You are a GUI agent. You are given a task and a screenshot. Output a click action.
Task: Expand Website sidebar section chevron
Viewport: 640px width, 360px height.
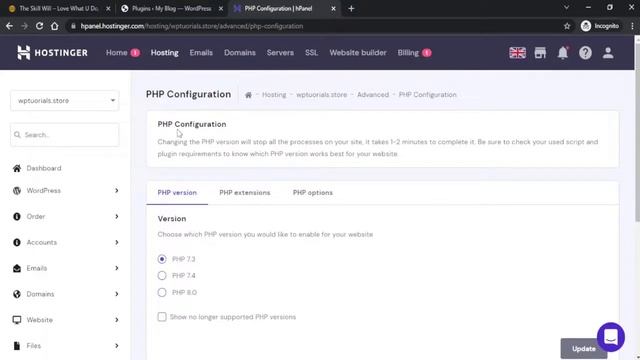pyautogui.click(x=117, y=320)
